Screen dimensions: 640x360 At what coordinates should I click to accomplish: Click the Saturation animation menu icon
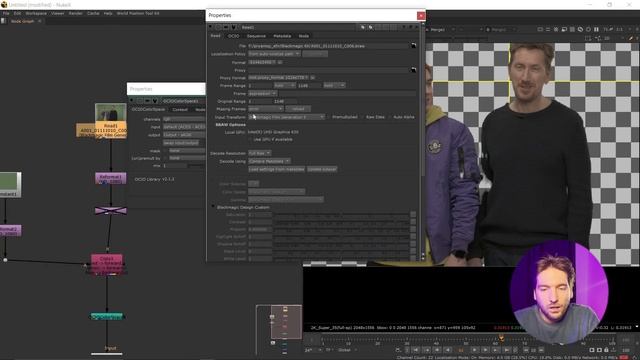coord(413,215)
